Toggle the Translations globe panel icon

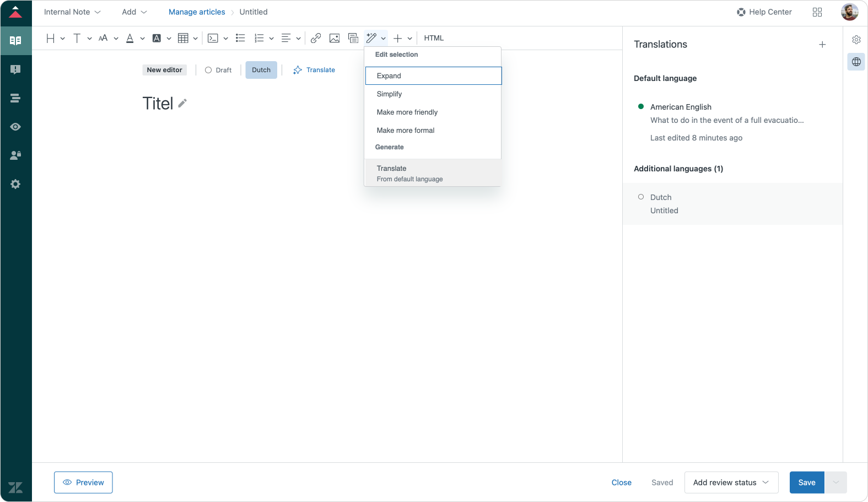coord(856,62)
